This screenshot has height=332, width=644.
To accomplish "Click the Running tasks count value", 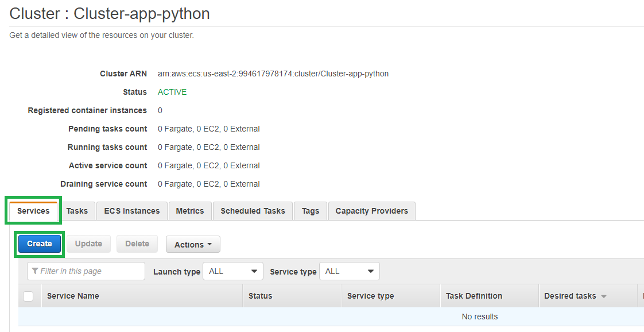I will pyautogui.click(x=209, y=147).
